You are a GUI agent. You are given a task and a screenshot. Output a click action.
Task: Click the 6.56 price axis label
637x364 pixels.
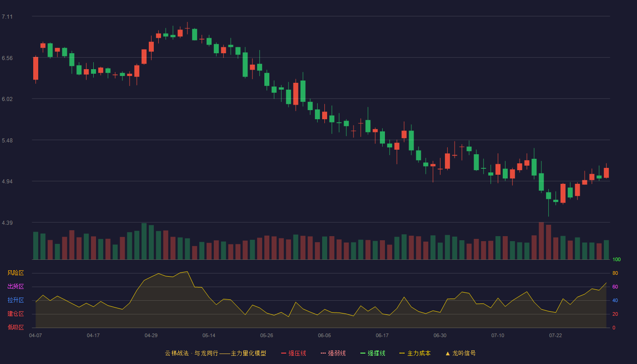[7, 58]
